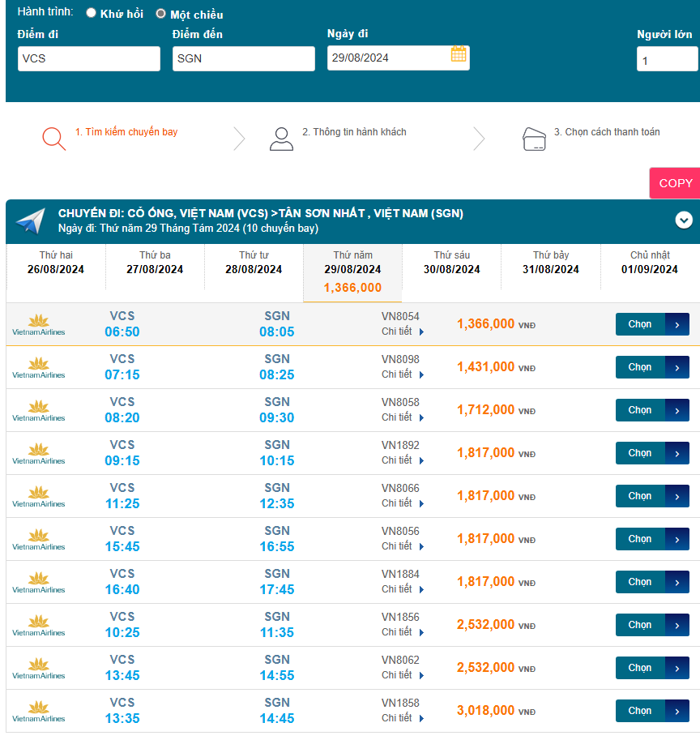This screenshot has width=700, height=740.
Task: Click the passenger information person icon
Action: [281, 139]
